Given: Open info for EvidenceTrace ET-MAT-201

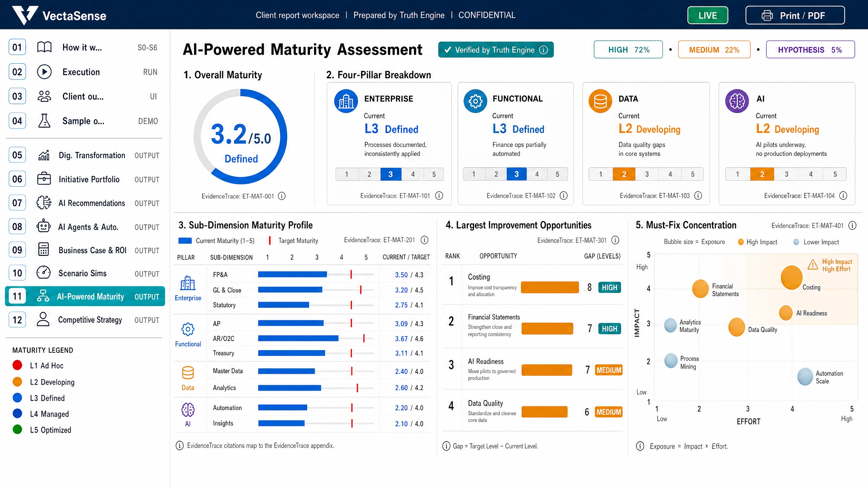Looking at the screenshot, I should pos(425,240).
